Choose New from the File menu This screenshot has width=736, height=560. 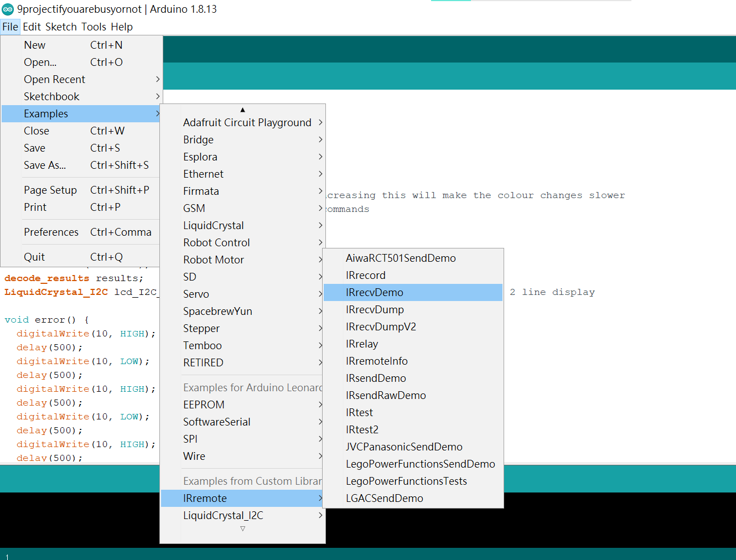pos(81,45)
